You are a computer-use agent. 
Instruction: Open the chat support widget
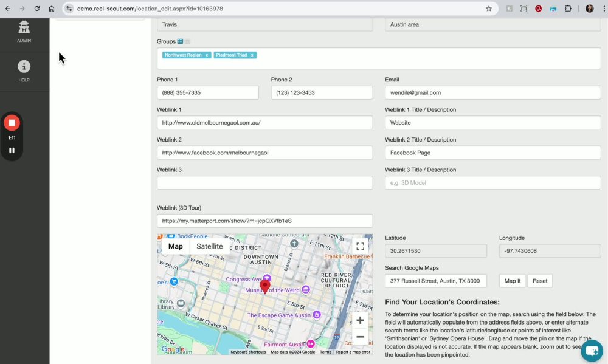point(591,351)
